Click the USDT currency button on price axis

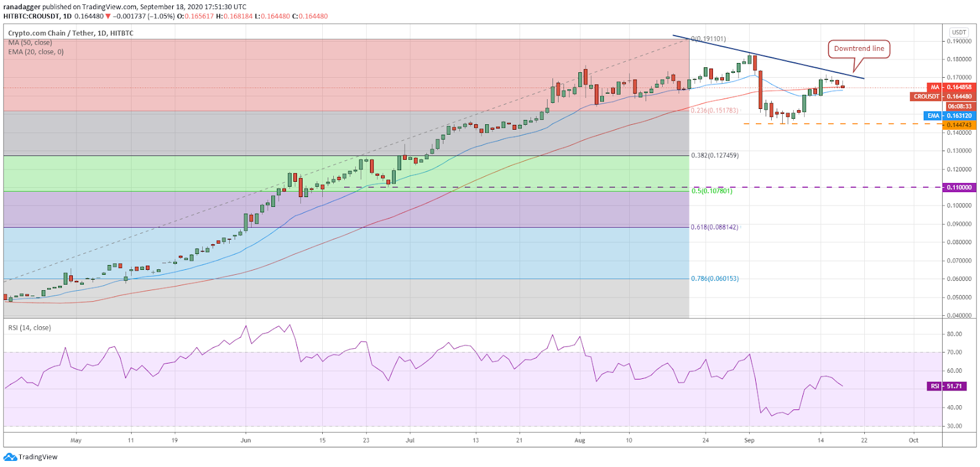coord(959,32)
